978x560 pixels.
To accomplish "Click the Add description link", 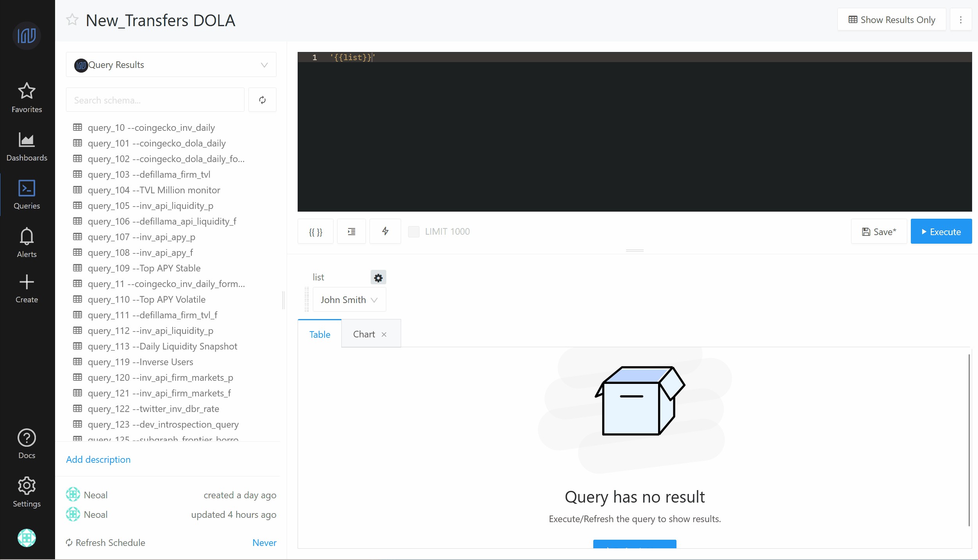I will (x=98, y=460).
